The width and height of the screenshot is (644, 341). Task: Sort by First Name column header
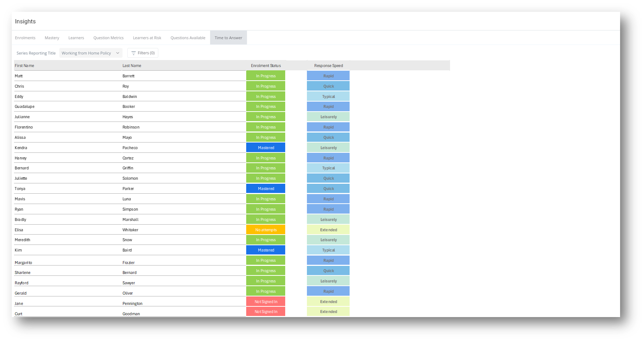pos(24,66)
